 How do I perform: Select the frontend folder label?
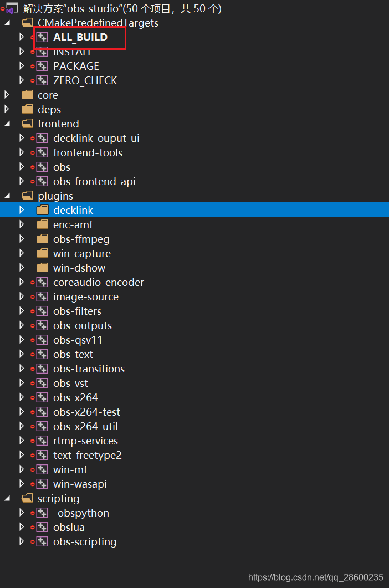[58, 124]
